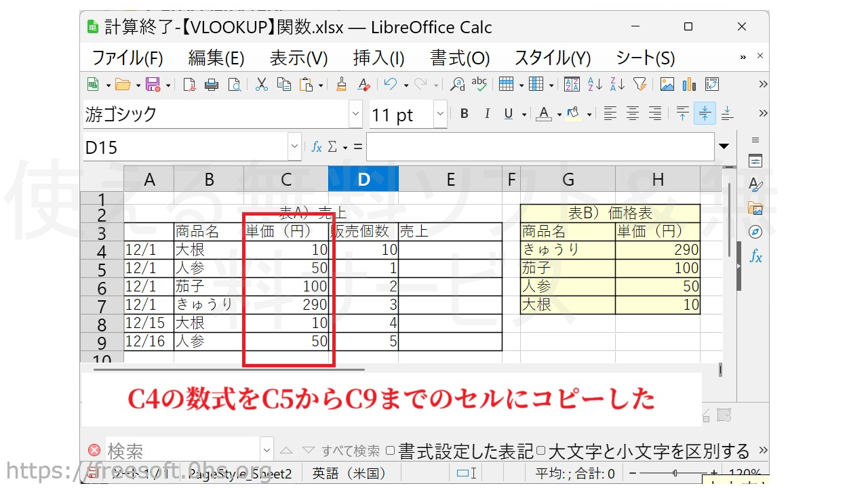
Task: Open the Navigator compass in sidebar
Action: click(x=755, y=232)
